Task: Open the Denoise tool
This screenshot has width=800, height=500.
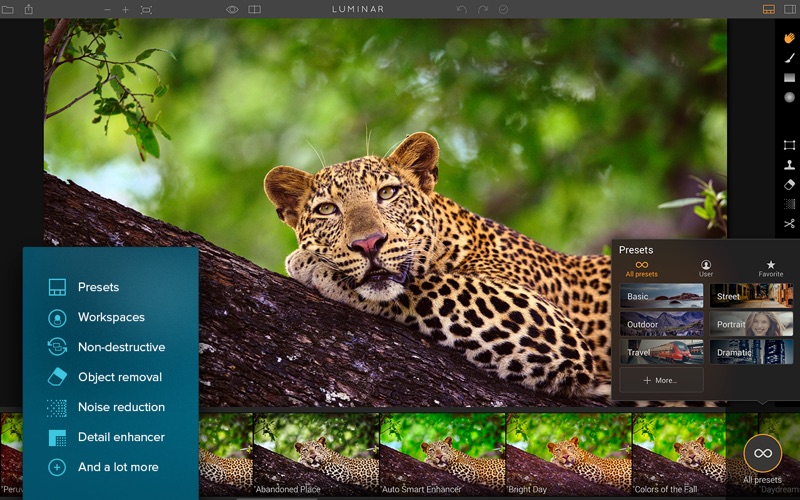Action: point(789,204)
